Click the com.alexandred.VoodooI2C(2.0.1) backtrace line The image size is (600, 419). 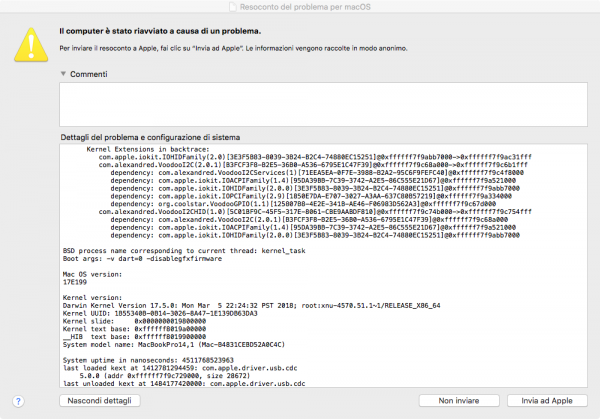313,165
